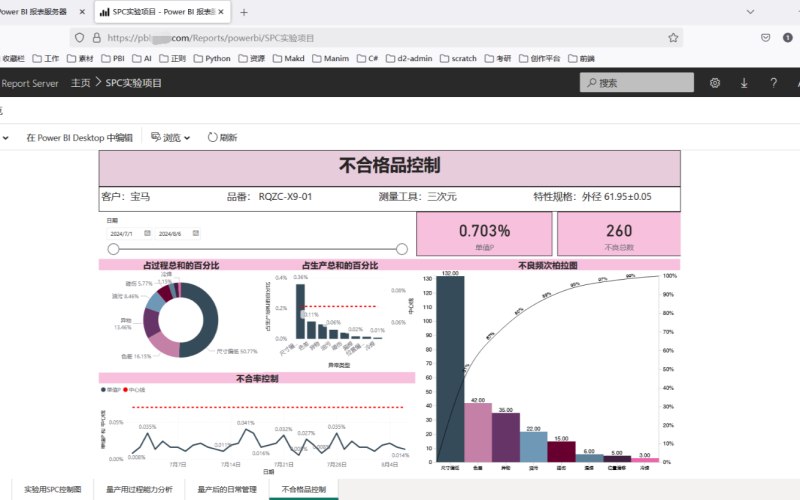
Task: Click the start date field 2024/7/1
Action: tap(125, 234)
